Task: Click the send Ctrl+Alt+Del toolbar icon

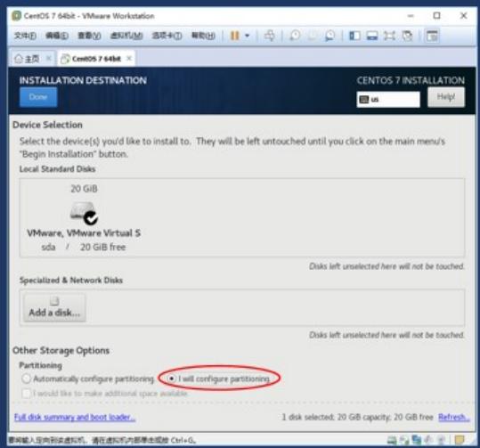Action: click(x=270, y=36)
